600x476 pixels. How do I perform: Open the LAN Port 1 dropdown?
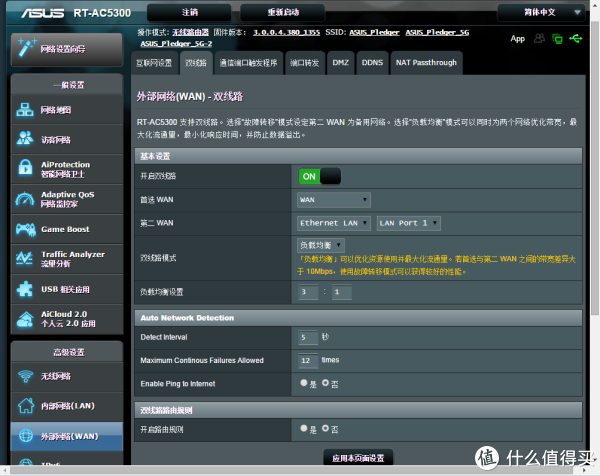[409, 223]
